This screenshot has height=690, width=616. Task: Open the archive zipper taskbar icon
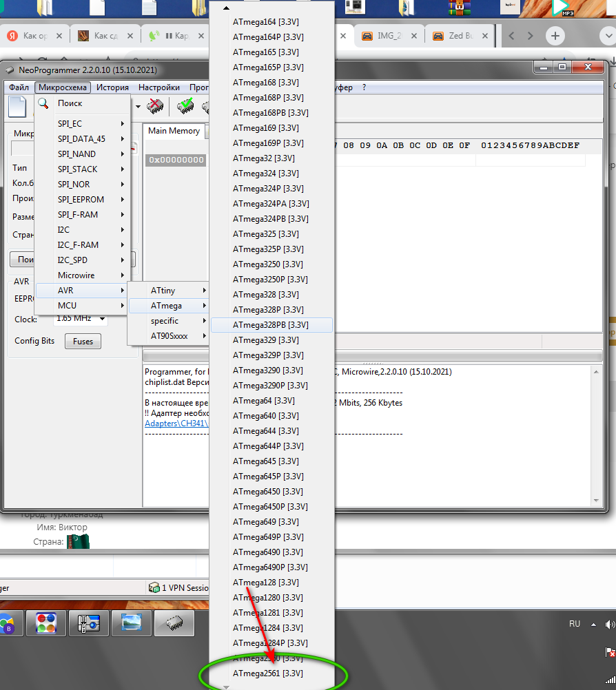pos(88,623)
